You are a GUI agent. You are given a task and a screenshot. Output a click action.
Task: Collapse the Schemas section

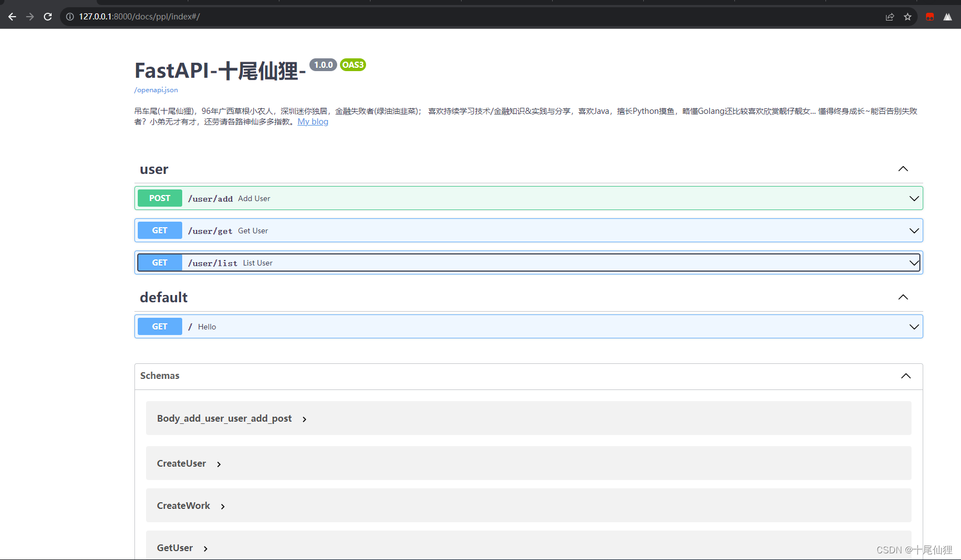click(906, 376)
